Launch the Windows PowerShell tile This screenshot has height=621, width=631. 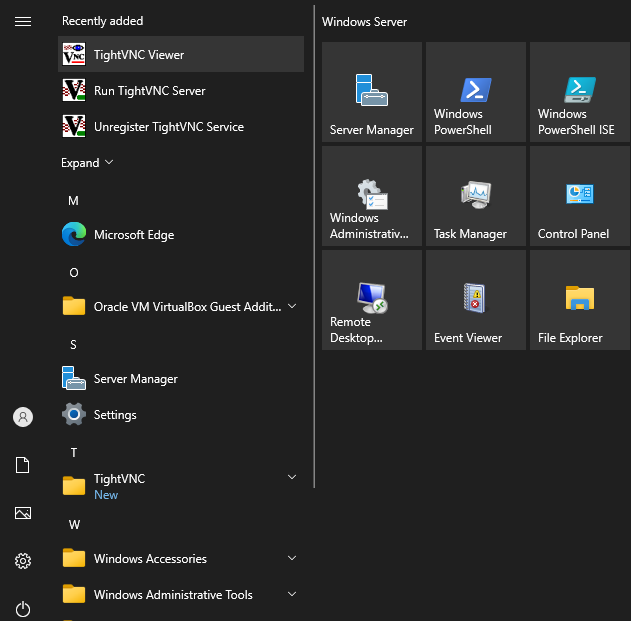(476, 92)
